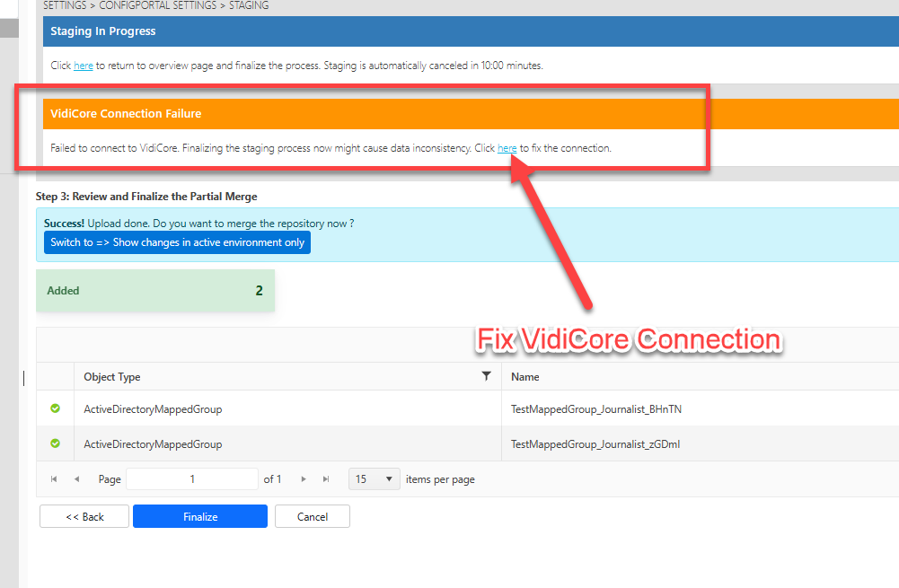Screen dimensions: 899x588
Task: Expand the items per page dropdown
Action: (x=374, y=479)
